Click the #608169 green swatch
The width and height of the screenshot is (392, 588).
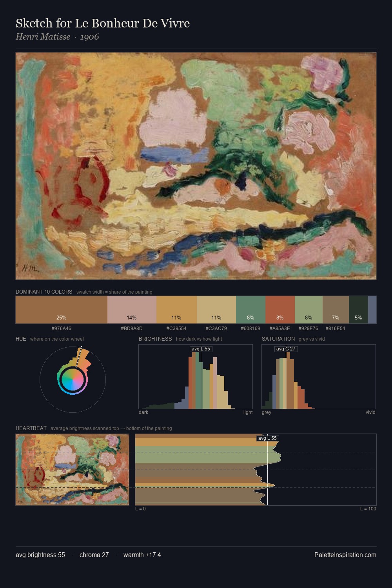click(x=250, y=310)
